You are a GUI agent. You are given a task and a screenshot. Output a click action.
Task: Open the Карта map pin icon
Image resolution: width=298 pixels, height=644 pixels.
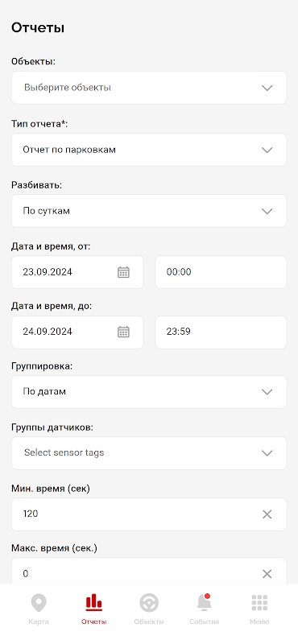click(x=39, y=603)
